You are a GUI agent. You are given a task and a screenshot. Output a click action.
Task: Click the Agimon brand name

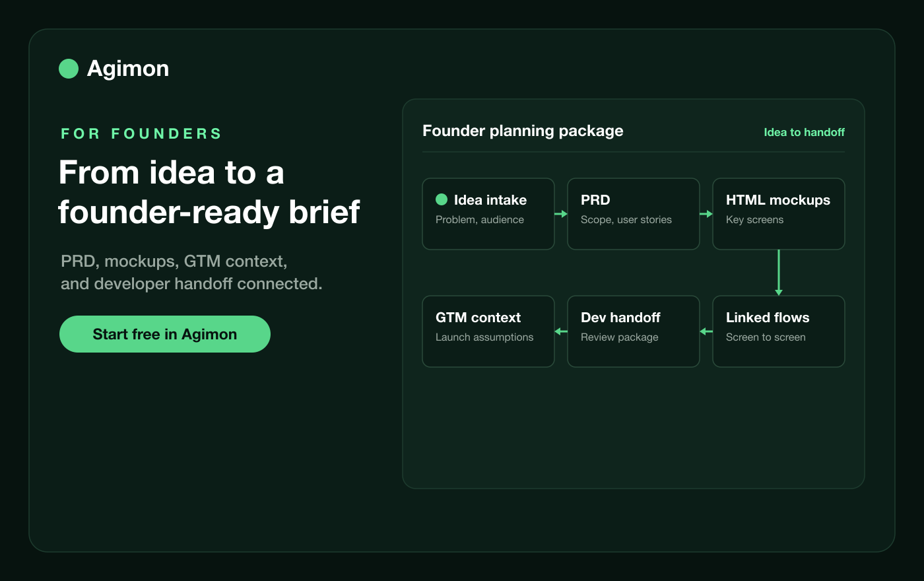pyautogui.click(x=128, y=69)
